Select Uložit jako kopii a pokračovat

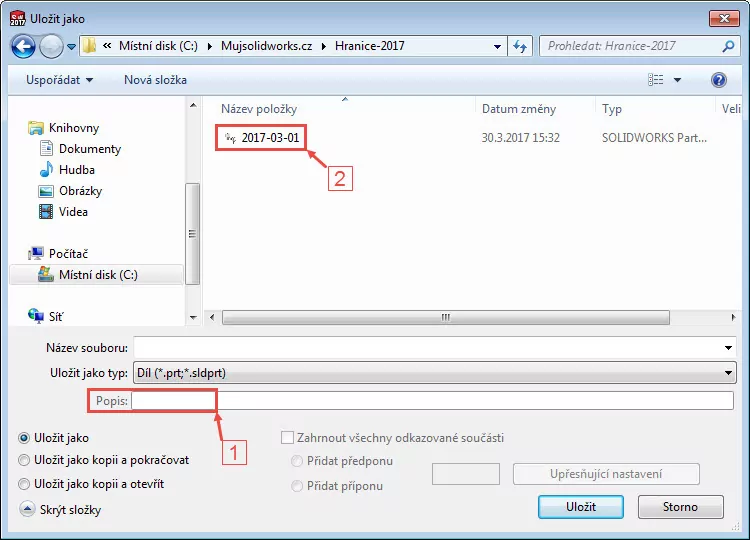23,460
